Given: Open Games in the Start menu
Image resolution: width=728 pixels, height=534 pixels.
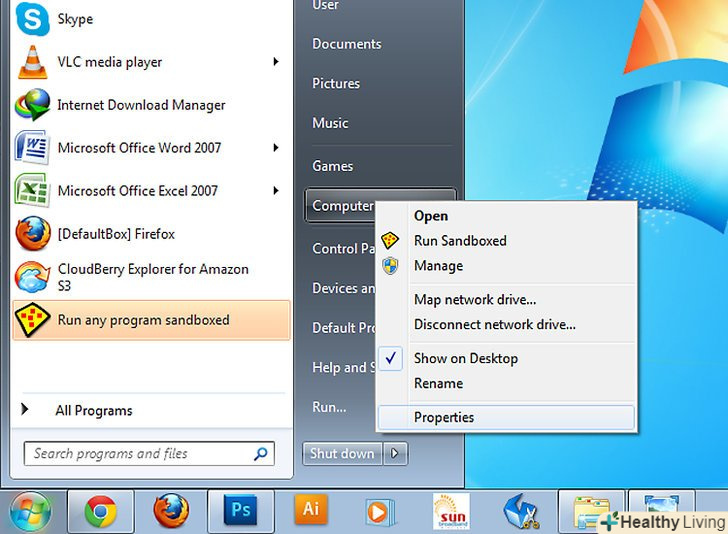Looking at the screenshot, I should pos(332,166).
